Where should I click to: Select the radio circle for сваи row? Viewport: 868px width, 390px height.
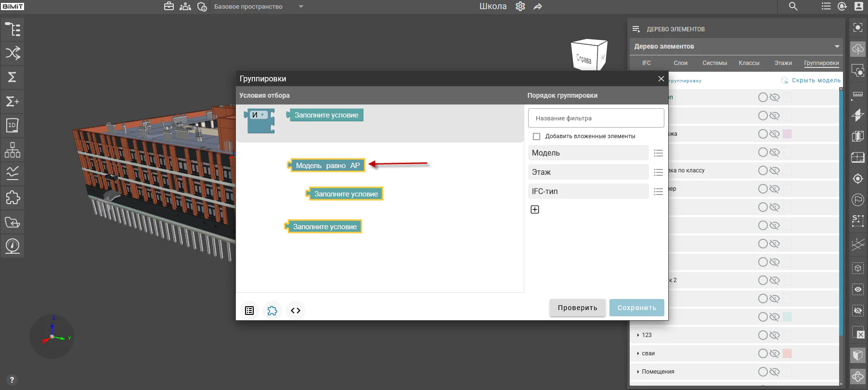tap(763, 353)
